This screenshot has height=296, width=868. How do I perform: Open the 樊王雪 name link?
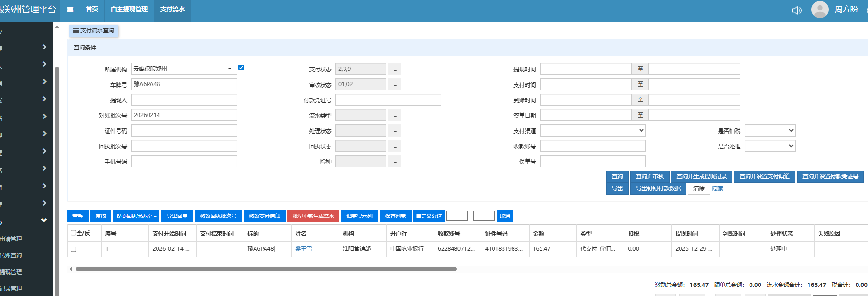(303, 249)
